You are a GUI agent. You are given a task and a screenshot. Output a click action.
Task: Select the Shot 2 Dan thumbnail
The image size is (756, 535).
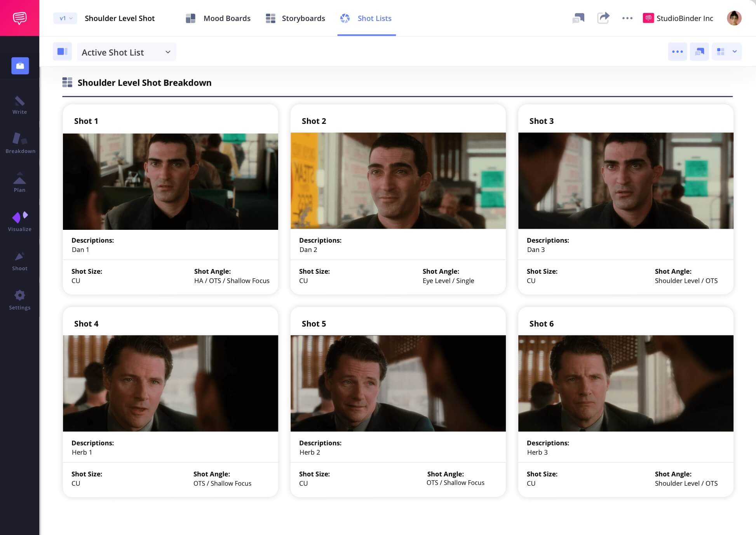398,181
